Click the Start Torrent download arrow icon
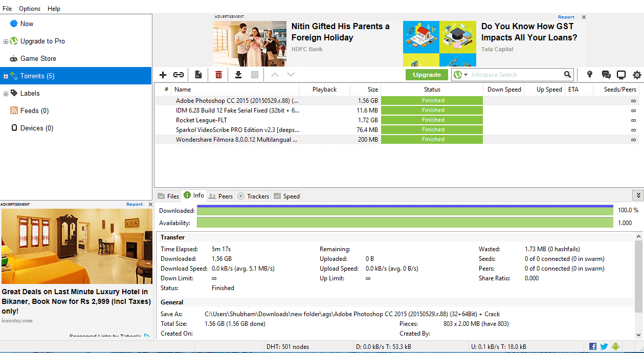Screen dimensions: 644x353 tap(238, 75)
